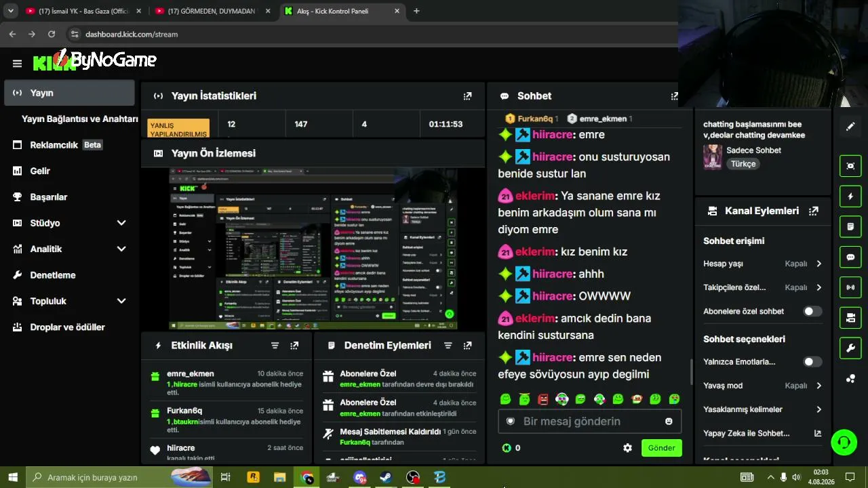The height and width of the screenshot is (488, 868).
Task: Click Furkan6q link under Mesaj Sabitlemesi Kaldırıldı
Action: click(x=355, y=443)
